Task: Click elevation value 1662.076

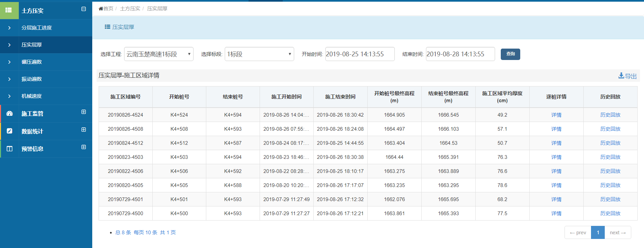Action: point(394,199)
